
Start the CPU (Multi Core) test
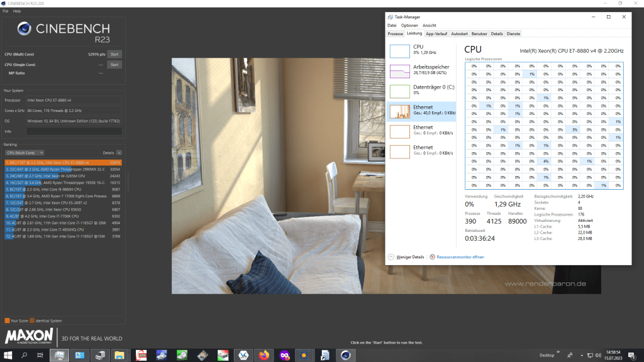pyautogui.click(x=114, y=54)
